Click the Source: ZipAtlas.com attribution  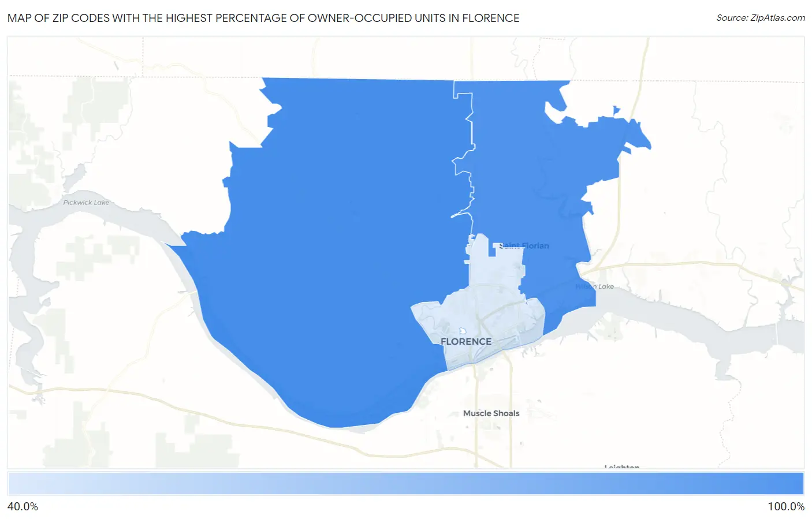[761, 18]
